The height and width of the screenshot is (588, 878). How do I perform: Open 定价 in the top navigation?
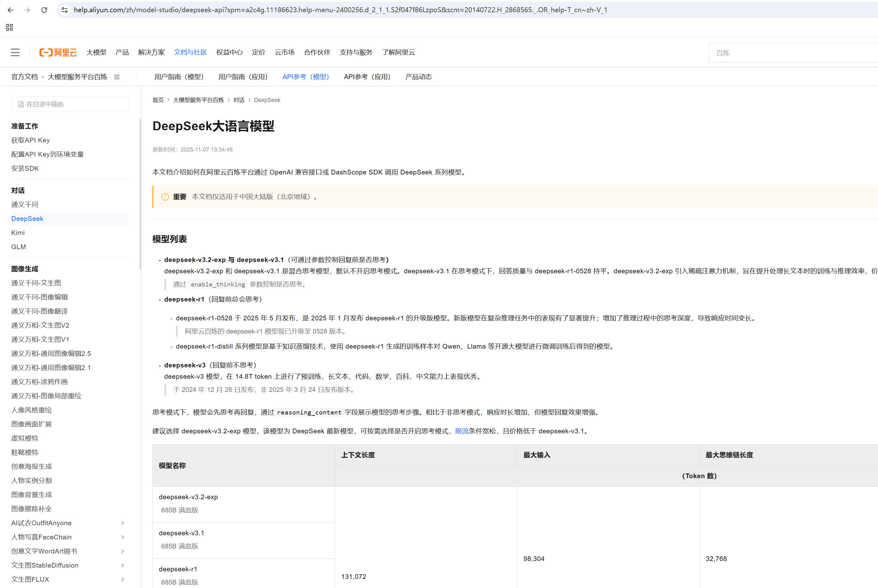pos(258,52)
